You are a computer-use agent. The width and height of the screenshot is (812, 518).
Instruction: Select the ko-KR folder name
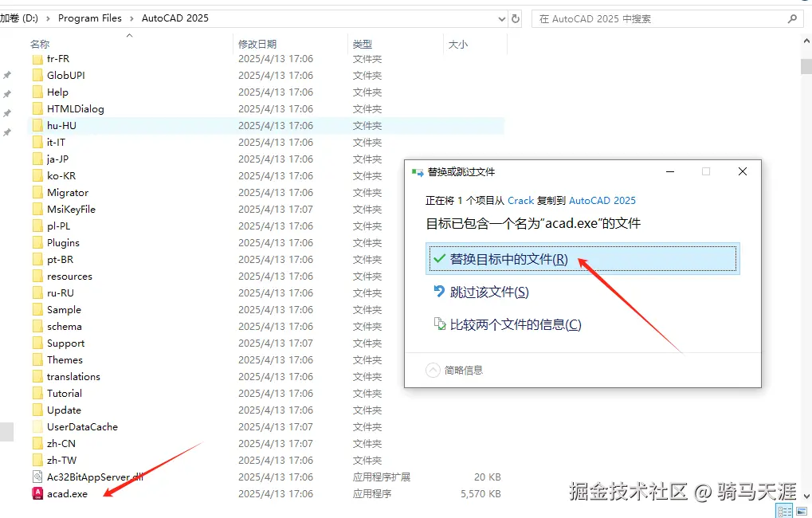coord(61,175)
